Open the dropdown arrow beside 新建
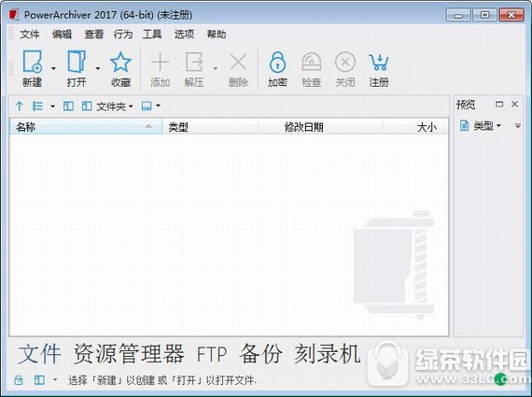 point(53,68)
